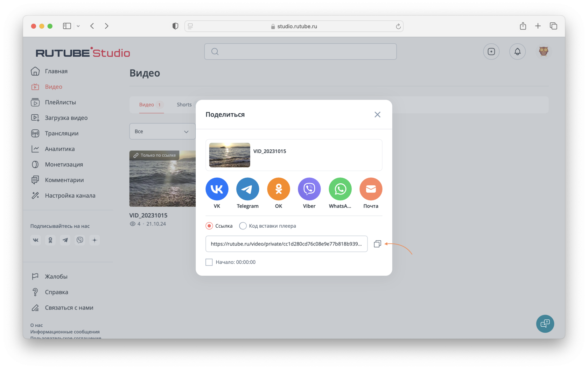Screen dimensions: 588x369
Task: Open the Telegram social link in the sidebar
Action: click(65, 240)
